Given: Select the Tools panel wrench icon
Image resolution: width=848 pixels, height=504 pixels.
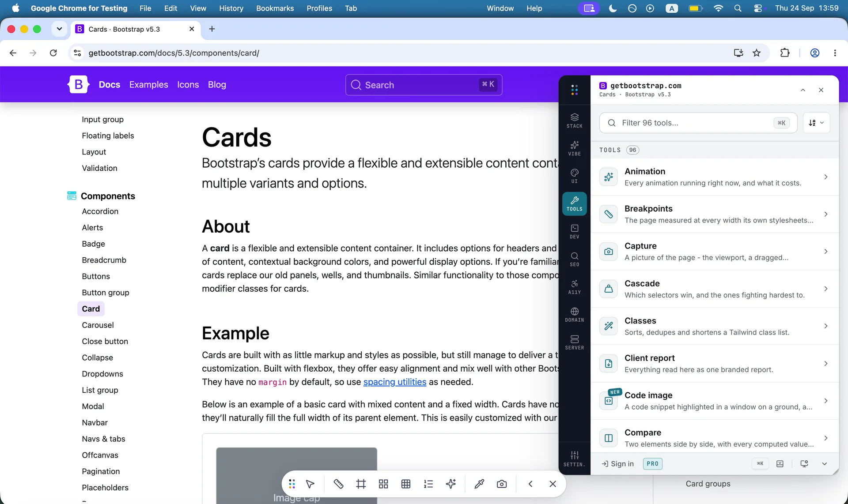Looking at the screenshot, I should pos(574,203).
